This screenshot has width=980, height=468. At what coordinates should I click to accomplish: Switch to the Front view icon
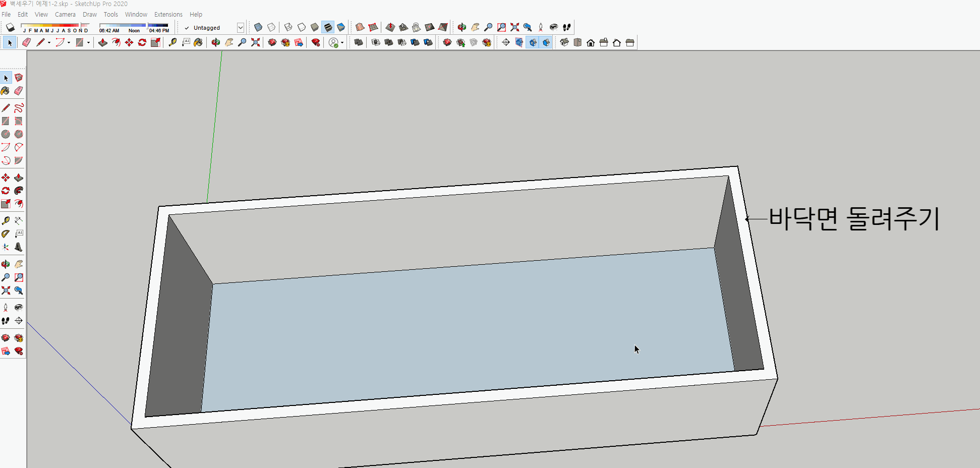click(591, 43)
